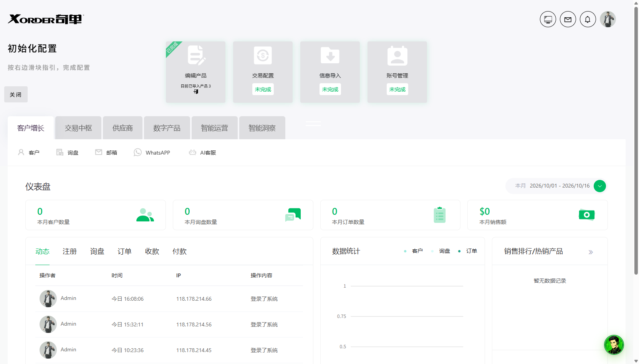Screen dimensions: 639x364
Task: Click the Xorder logo in the header
Action: 46,19
